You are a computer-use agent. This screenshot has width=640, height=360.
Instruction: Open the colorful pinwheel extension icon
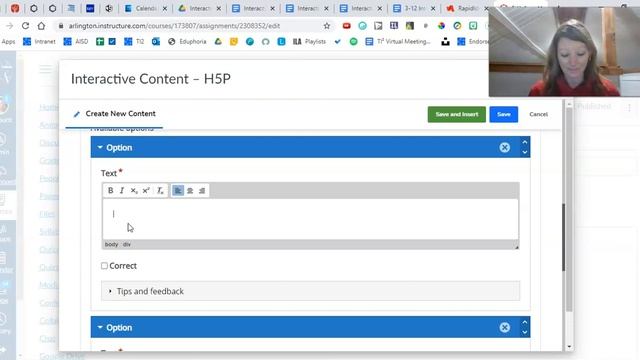[x=441, y=26]
